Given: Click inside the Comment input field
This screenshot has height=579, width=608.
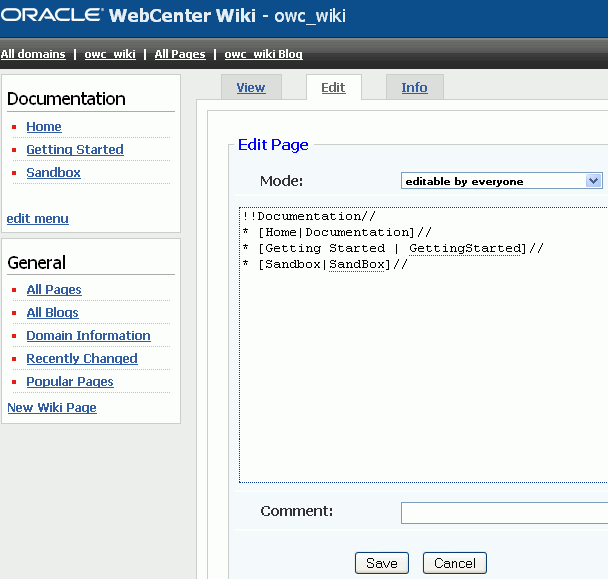Looking at the screenshot, I should pos(503,512).
